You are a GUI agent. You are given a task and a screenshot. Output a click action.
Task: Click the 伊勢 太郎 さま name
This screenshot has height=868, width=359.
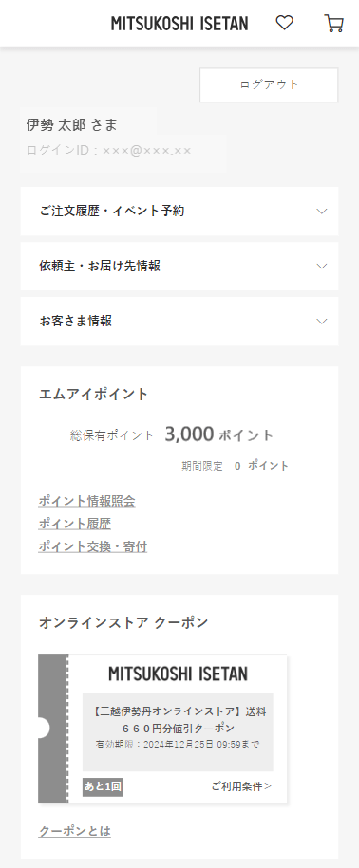point(72,124)
